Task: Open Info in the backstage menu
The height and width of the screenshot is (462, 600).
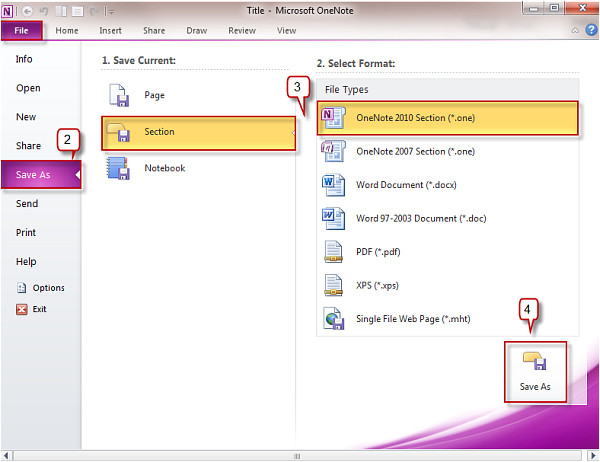Action: point(24,59)
